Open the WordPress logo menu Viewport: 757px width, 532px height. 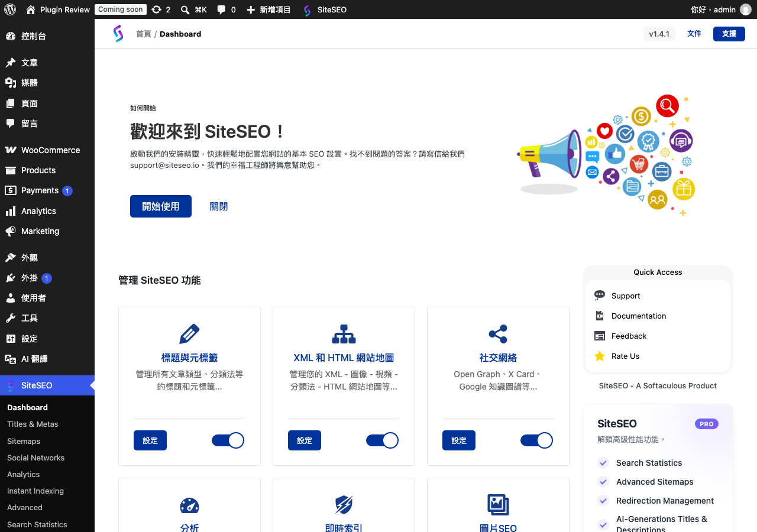(x=10, y=9)
